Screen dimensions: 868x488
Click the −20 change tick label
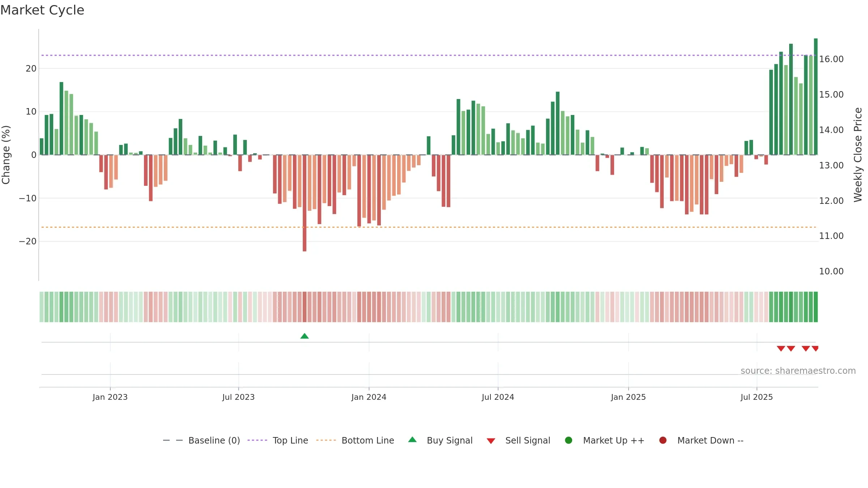click(x=28, y=241)
